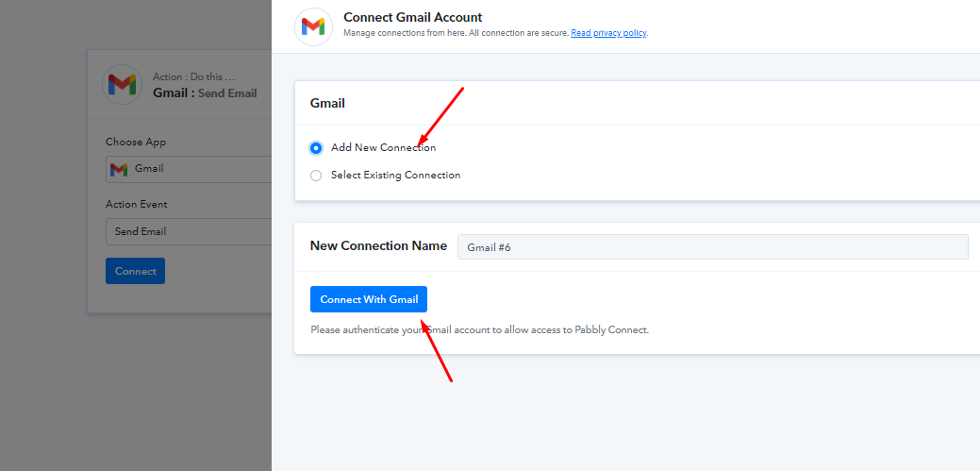Click the Gmail section title
The height and width of the screenshot is (471, 980).
[x=327, y=104]
